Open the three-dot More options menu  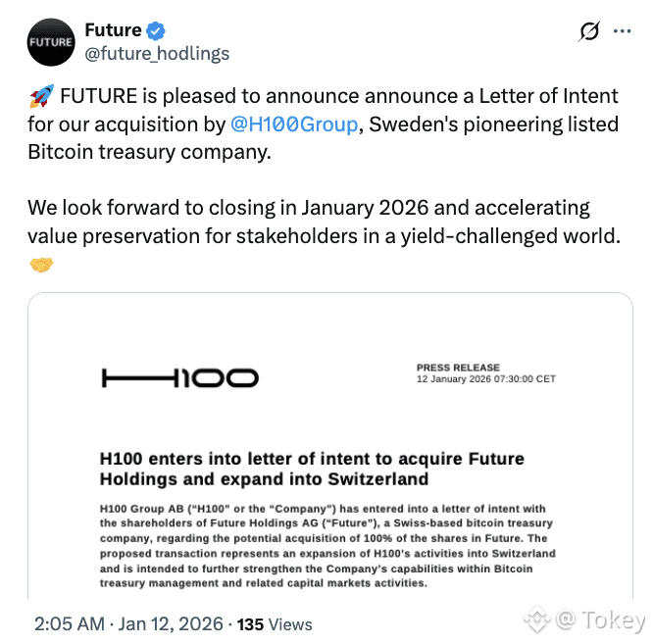[622, 31]
